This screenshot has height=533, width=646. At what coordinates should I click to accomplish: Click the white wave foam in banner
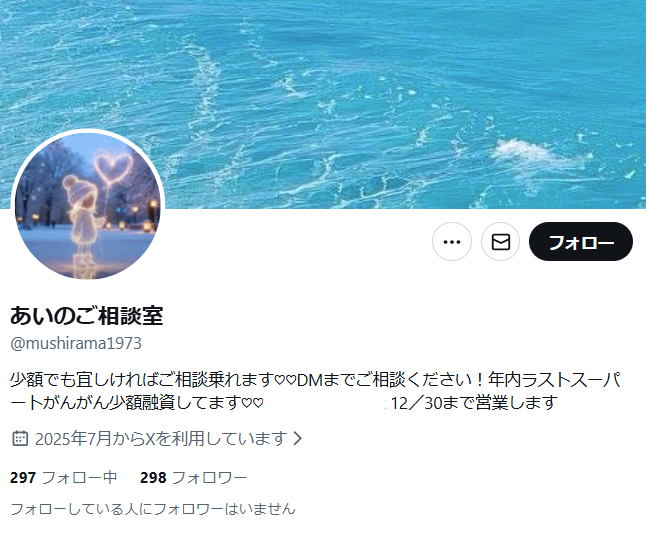pos(525,152)
